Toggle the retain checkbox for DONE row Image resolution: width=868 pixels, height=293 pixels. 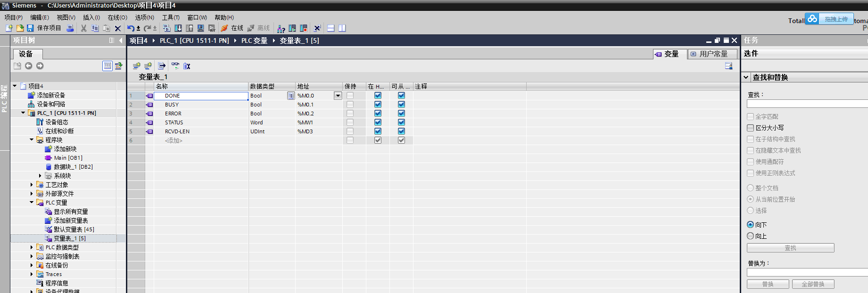coord(350,96)
